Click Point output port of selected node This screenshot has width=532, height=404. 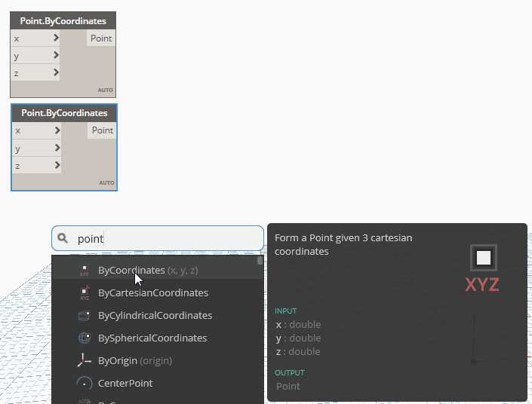[102, 130]
